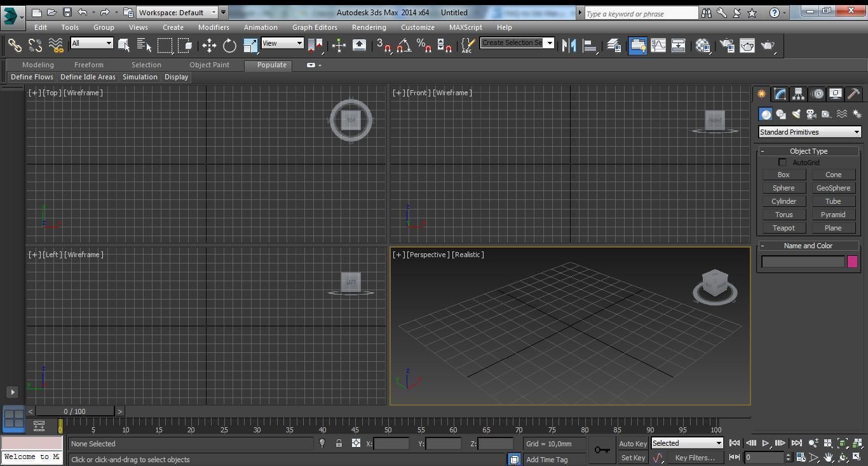This screenshot has height=466, width=868.
Task: Expand the selection filter All dropdown
Action: coord(92,43)
